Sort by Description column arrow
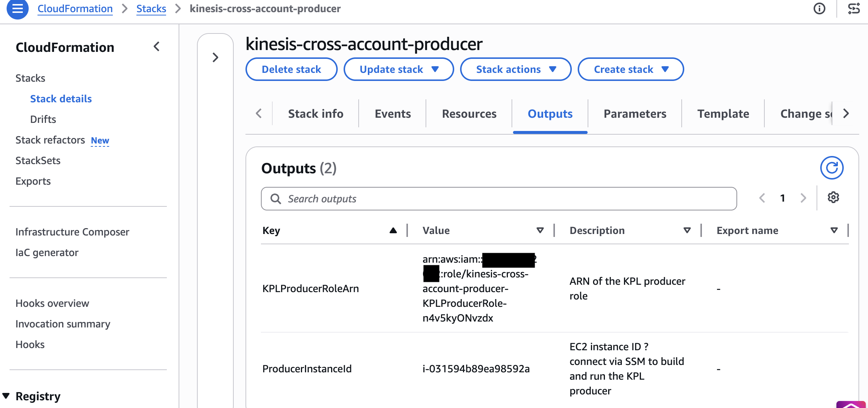Viewport: 868px width, 408px height. click(x=687, y=231)
